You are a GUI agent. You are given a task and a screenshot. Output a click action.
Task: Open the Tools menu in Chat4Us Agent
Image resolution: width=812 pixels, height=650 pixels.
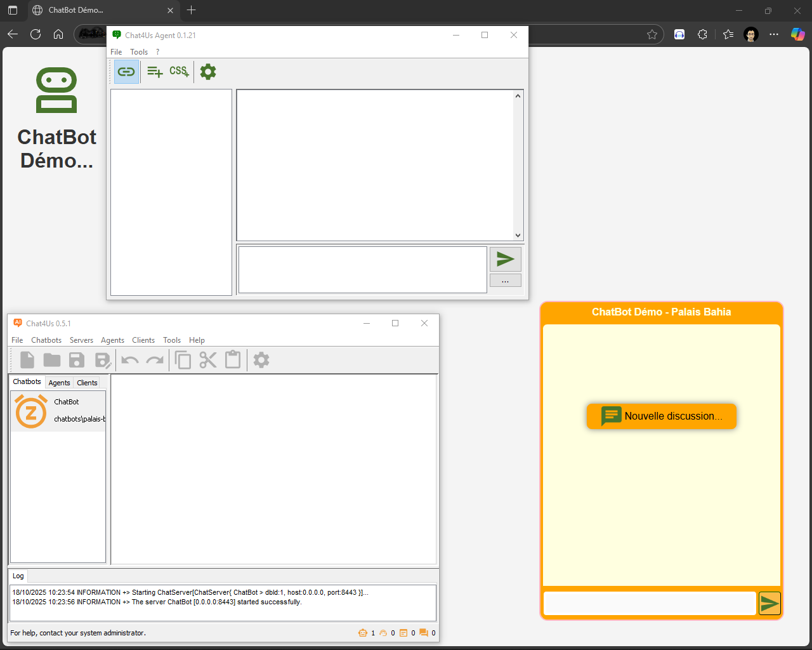[139, 52]
